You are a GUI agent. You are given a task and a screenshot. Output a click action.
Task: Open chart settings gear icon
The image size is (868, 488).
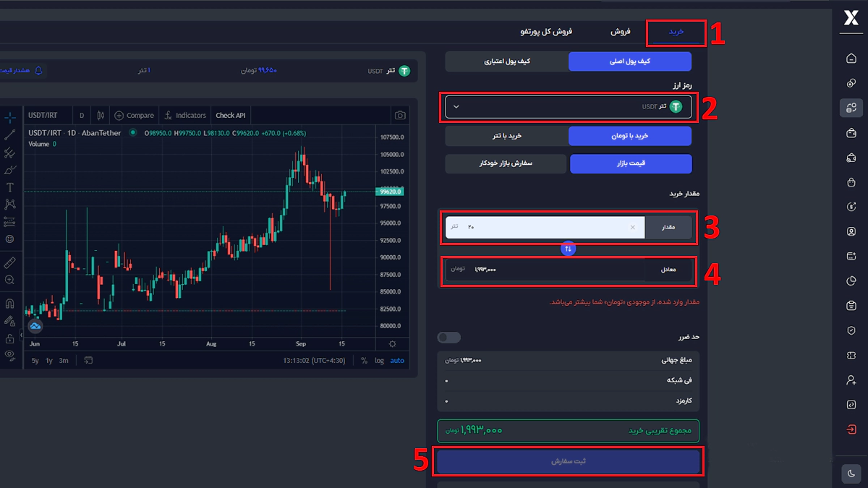tap(393, 344)
